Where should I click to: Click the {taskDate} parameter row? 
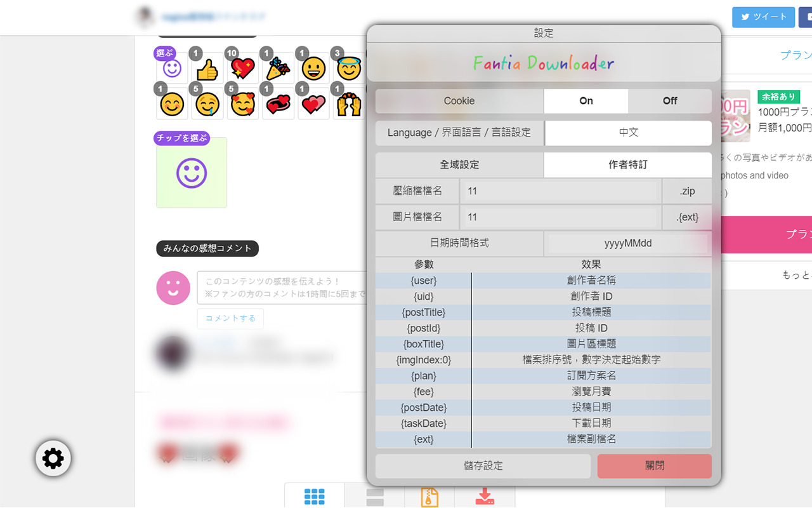point(544,424)
